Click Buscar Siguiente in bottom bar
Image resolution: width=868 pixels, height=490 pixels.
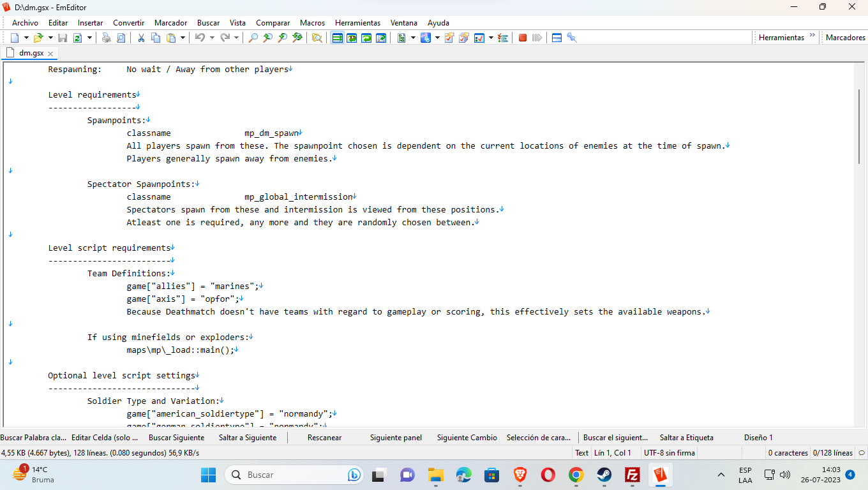pyautogui.click(x=176, y=438)
